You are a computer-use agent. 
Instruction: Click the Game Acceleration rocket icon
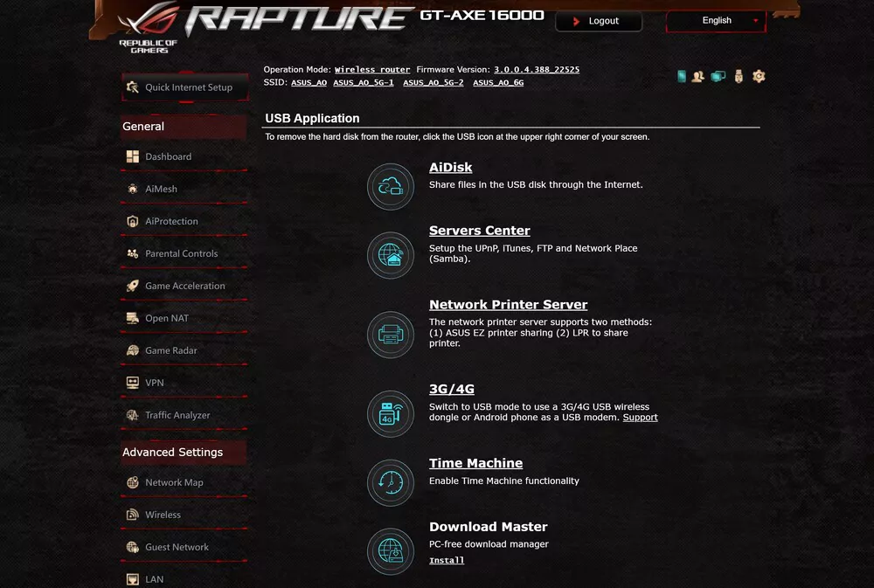tap(133, 286)
